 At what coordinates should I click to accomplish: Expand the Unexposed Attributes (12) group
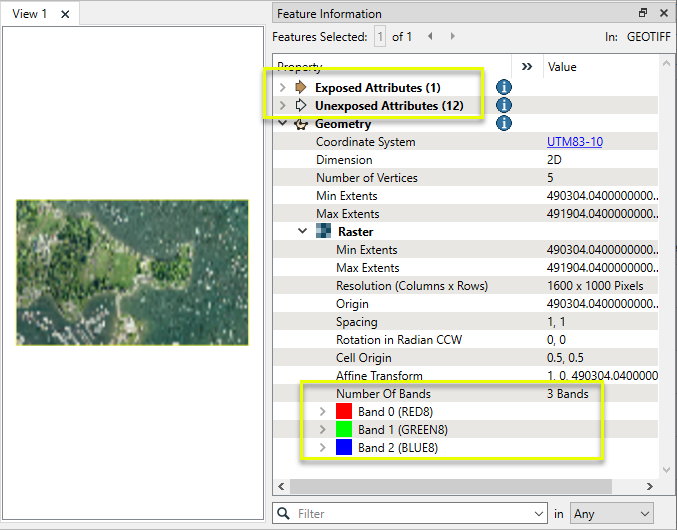283,105
